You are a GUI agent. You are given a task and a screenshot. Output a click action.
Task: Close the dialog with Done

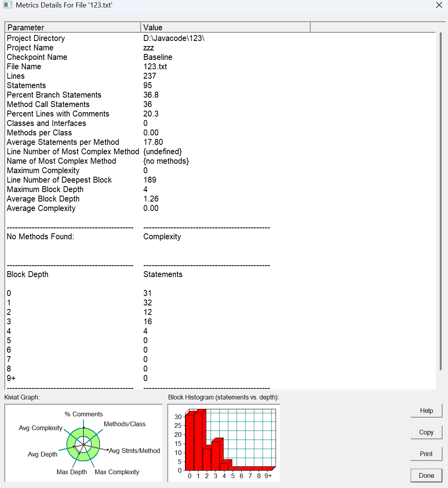coord(426,475)
